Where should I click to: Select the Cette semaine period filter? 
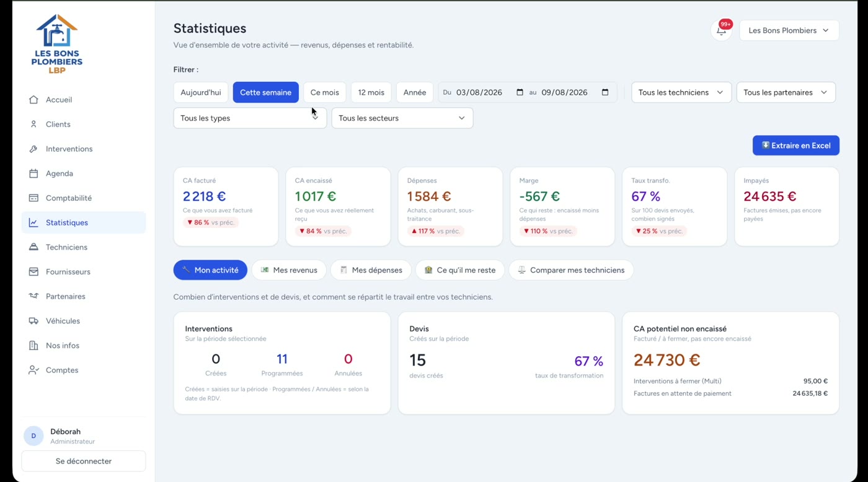(265, 92)
